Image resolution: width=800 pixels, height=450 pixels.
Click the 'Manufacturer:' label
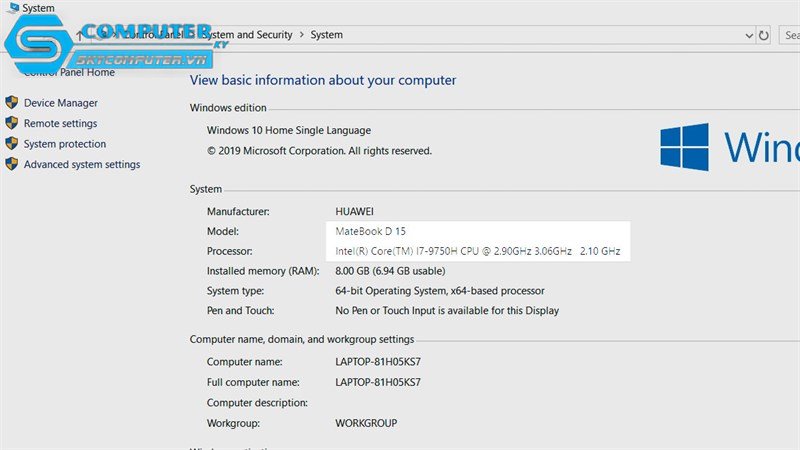click(238, 211)
